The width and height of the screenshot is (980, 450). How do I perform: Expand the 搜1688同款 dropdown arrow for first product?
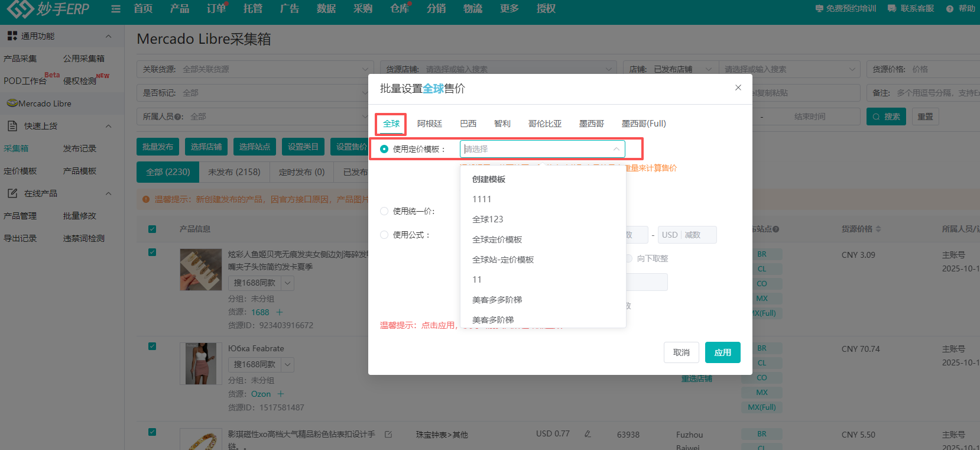pyautogui.click(x=287, y=283)
